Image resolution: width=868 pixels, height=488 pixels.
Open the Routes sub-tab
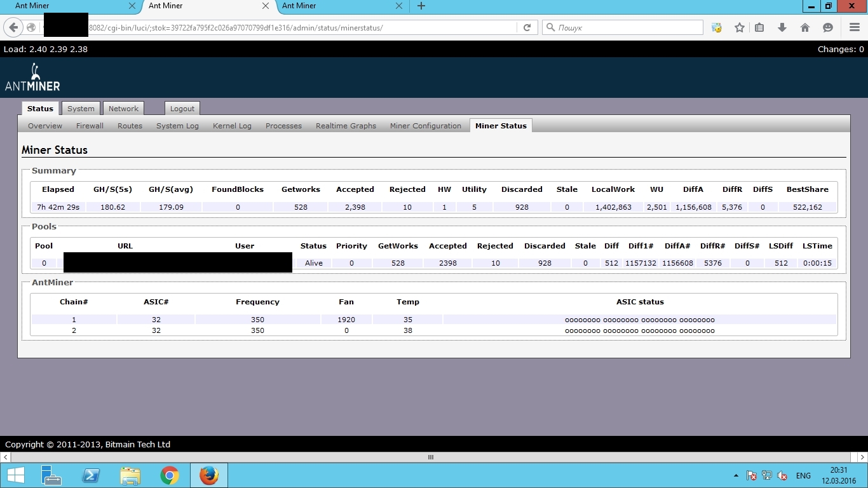coord(130,126)
